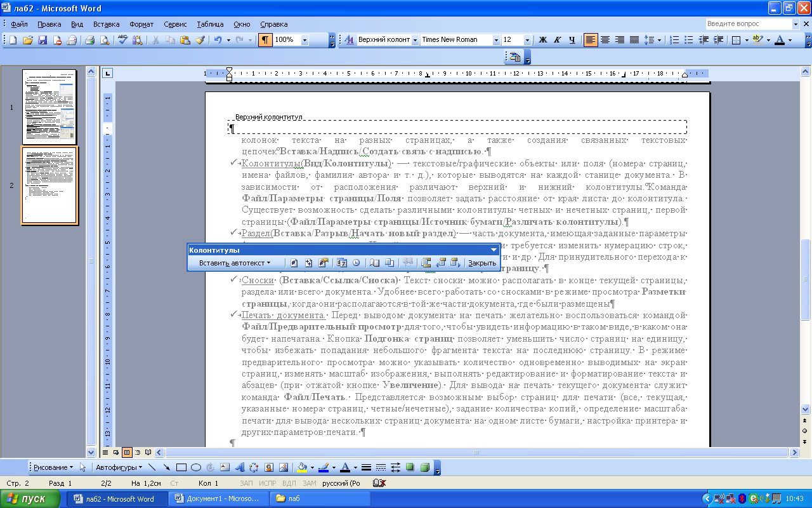The width and height of the screenshot is (812, 508).
Task: Open the line spacing dropdown arrow
Action: (x=660, y=40)
